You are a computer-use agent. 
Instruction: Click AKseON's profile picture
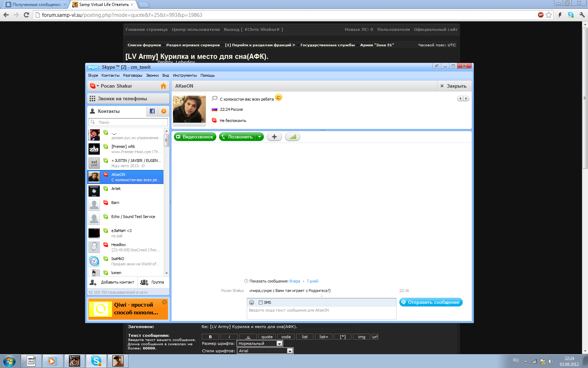click(189, 109)
